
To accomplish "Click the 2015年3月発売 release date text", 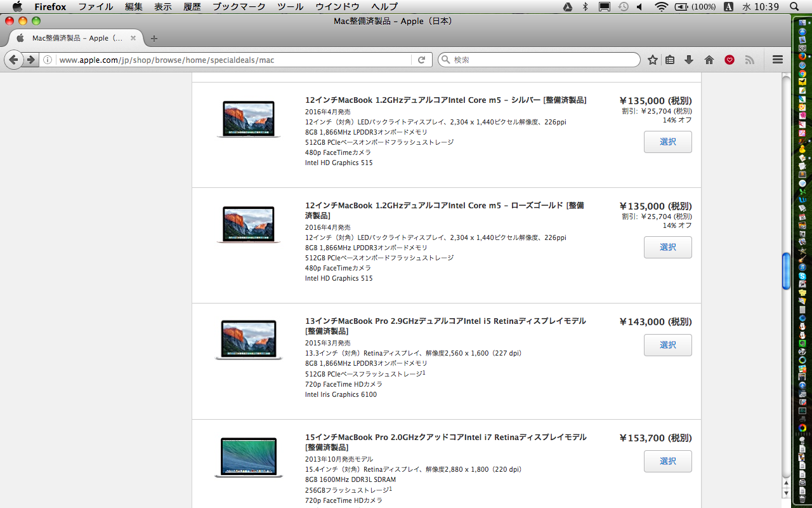I will pos(327,343).
